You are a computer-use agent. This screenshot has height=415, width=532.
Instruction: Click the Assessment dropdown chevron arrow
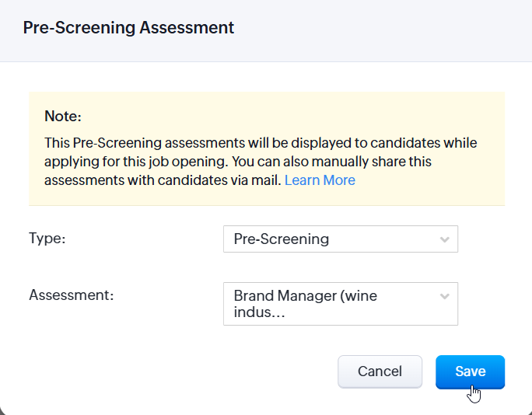[x=445, y=296]
